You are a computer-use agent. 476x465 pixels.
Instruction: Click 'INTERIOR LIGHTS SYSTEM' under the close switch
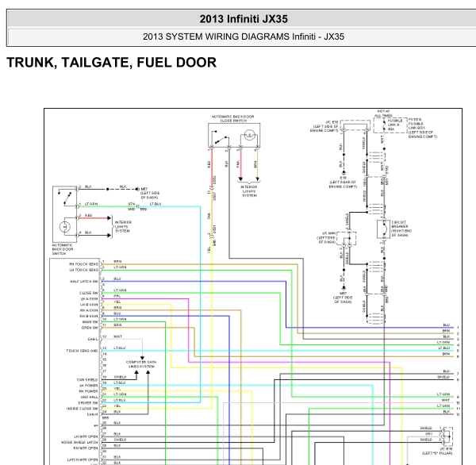click(249, 191)
